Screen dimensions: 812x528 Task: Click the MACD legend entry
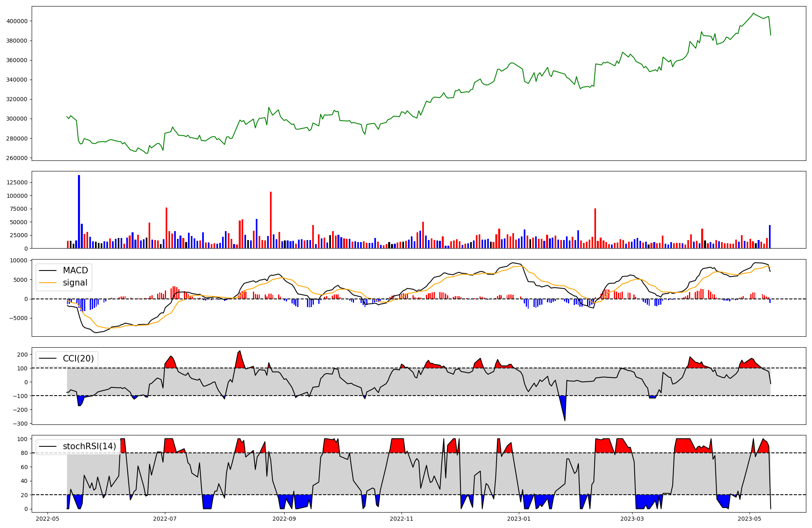[x=75, y=270]
